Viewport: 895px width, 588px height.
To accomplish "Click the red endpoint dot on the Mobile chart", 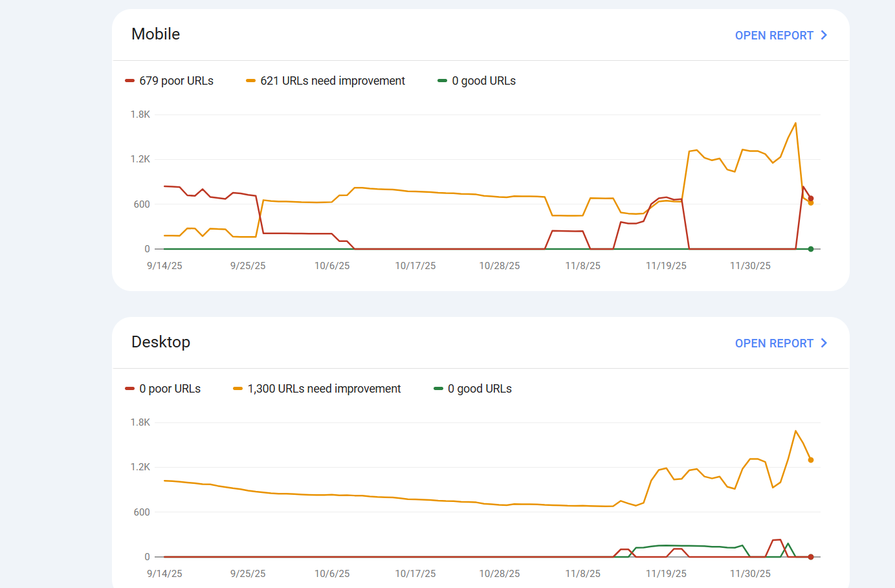I will tap(812, 199).
